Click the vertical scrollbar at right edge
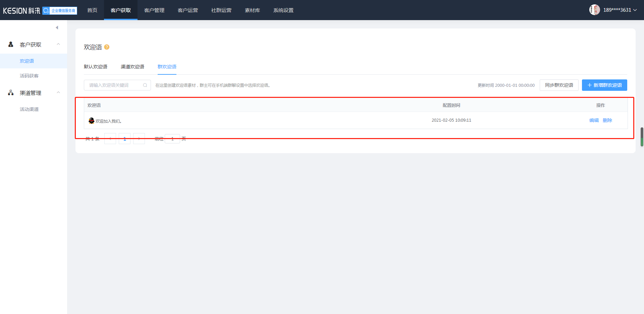 point(642,137)
